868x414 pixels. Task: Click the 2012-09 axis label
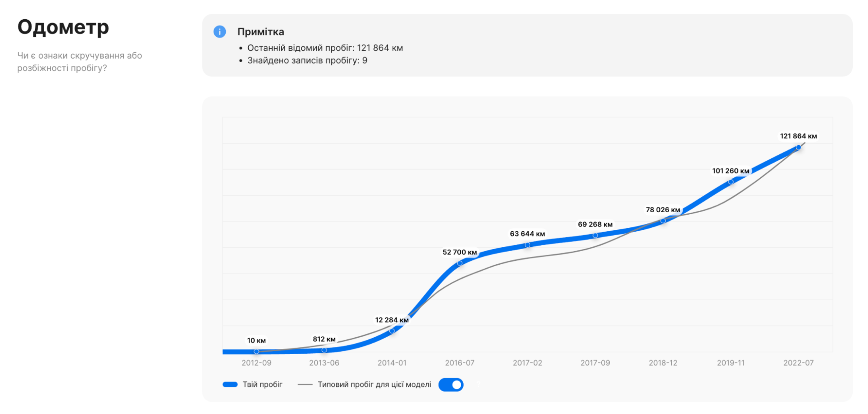coord(256,363)
